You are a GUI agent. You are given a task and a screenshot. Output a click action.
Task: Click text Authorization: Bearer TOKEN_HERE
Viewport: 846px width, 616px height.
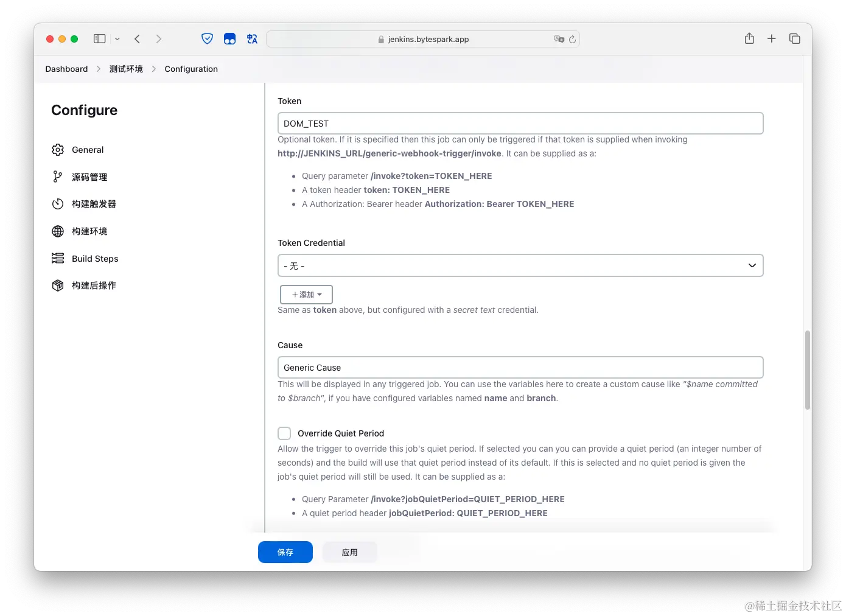(x=500, y=204)
